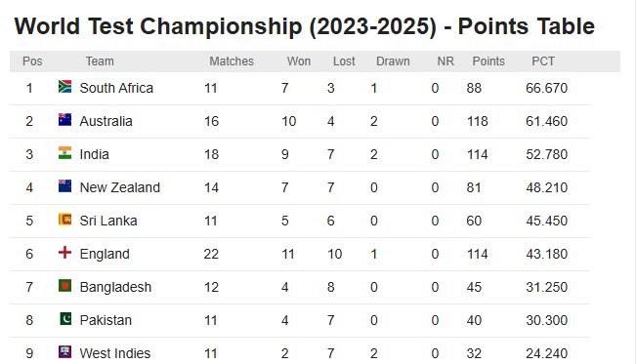This screenshot has width=636, height=364.
Task: Click the Australia flag icon
Action: click(x=64, y=120)
